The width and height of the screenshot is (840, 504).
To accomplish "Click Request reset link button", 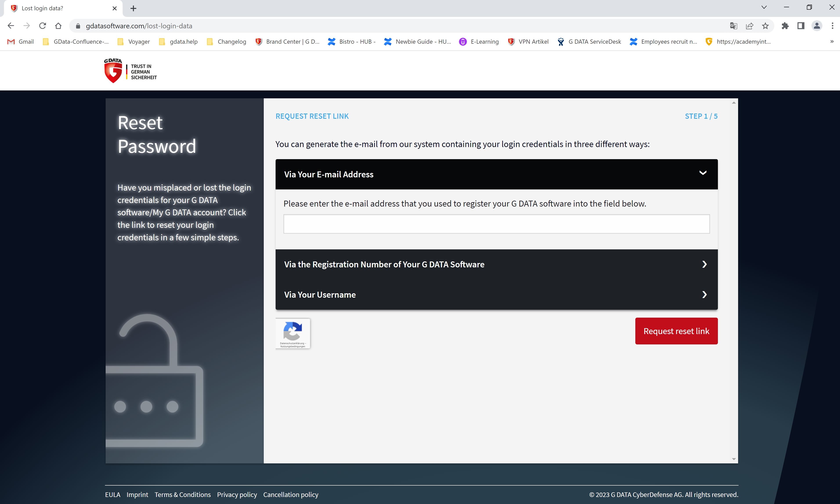I will point(676,331).
